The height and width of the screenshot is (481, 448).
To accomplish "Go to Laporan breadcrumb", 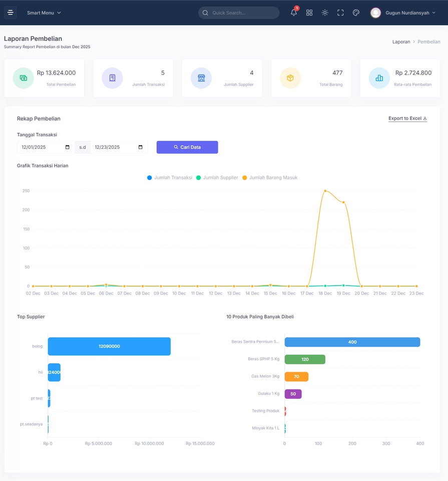I will click(x=401, y=42).
